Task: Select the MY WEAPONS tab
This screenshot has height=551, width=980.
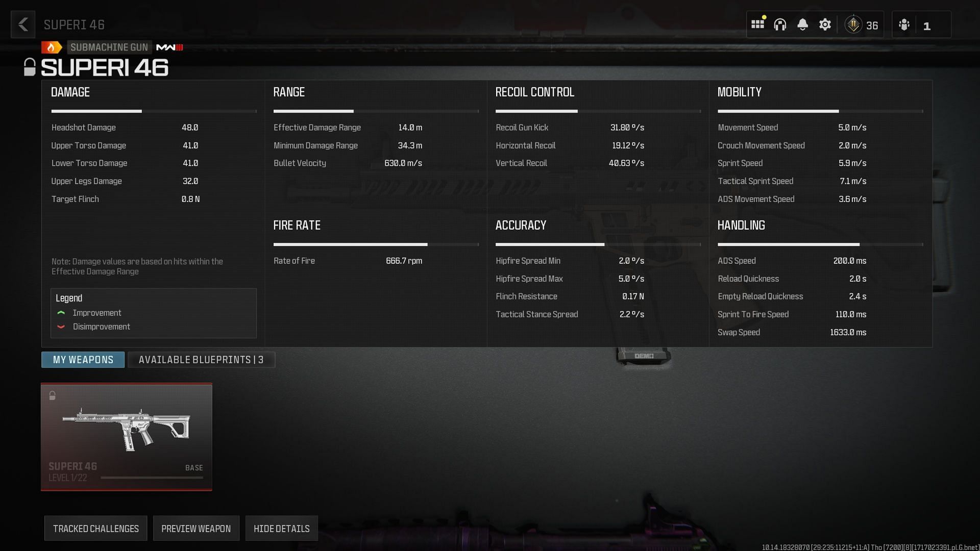Action: (83, 359)
